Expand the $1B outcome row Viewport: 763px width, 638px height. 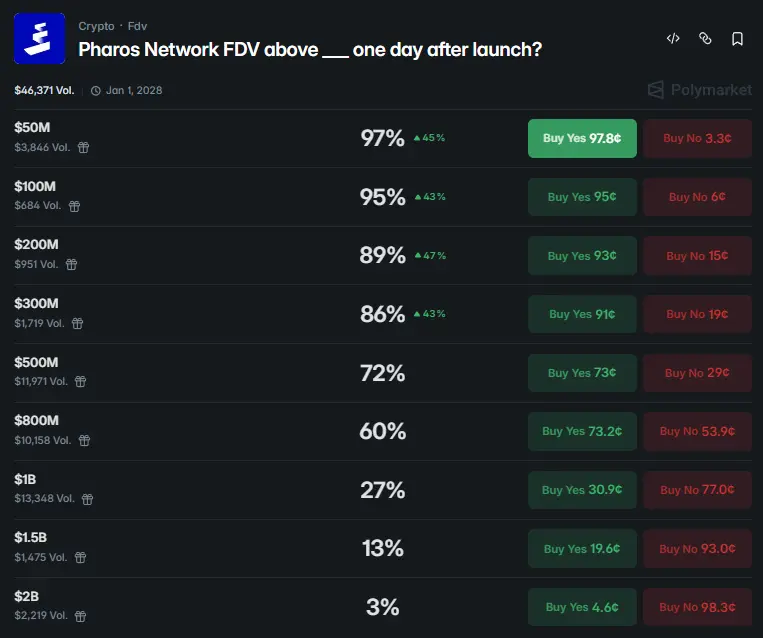pos(250,490)
